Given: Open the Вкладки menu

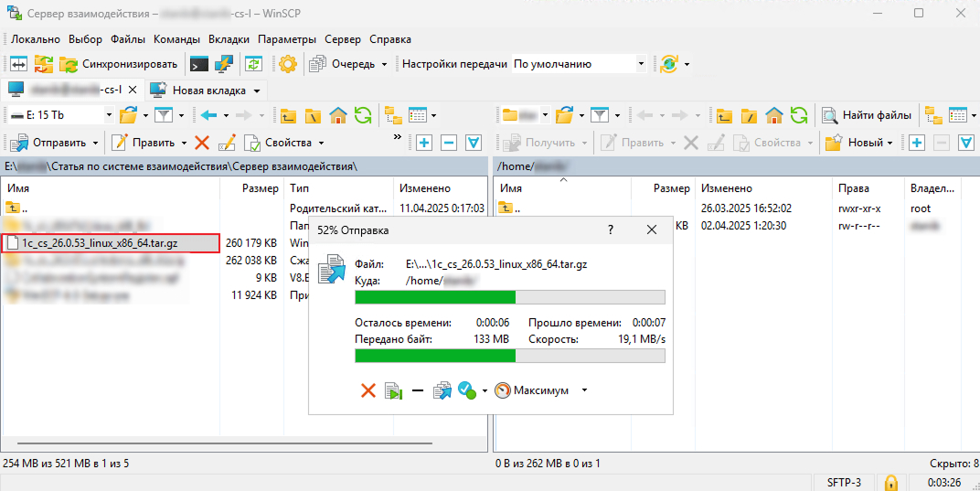Looking at the screenshot, I should pos(229,38).
